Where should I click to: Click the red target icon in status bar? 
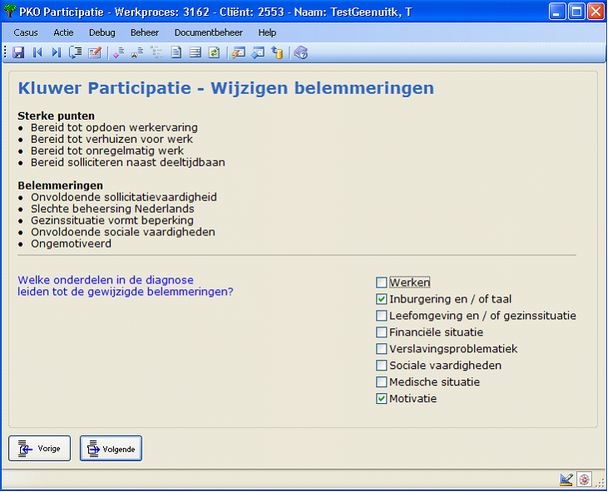click(x=584, y=480)
